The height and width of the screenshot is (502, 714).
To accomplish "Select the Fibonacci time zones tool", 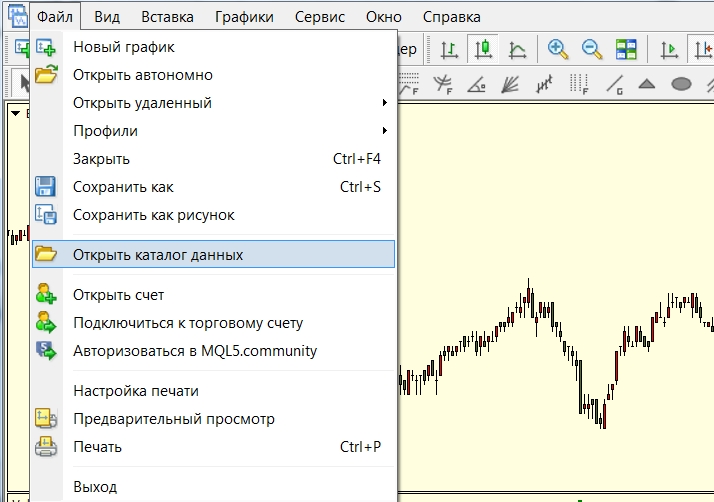I will pyautogui.click(x=579, y=84).
